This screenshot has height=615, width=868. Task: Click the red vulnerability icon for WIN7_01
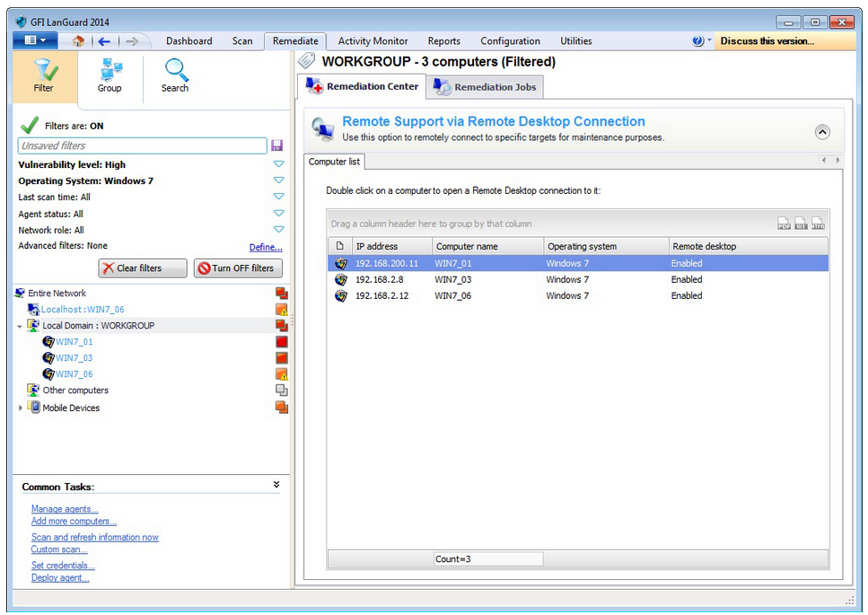click(282, 341)
